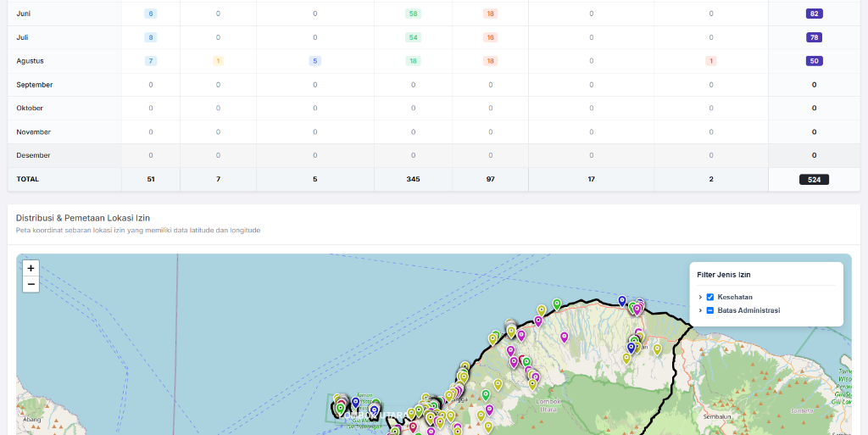868x435 pixels.
Task: Click the 97 value in TOTAL row
Action: pos(491,179)
